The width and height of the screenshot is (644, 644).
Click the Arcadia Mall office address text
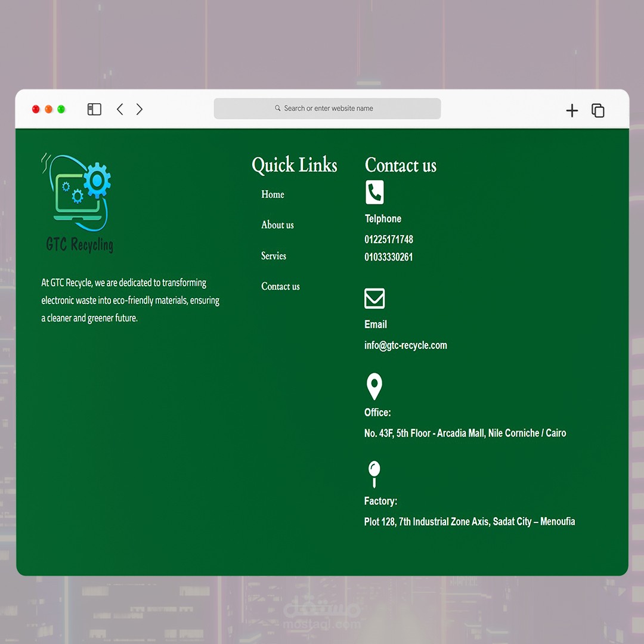click(x=465, y=434)
